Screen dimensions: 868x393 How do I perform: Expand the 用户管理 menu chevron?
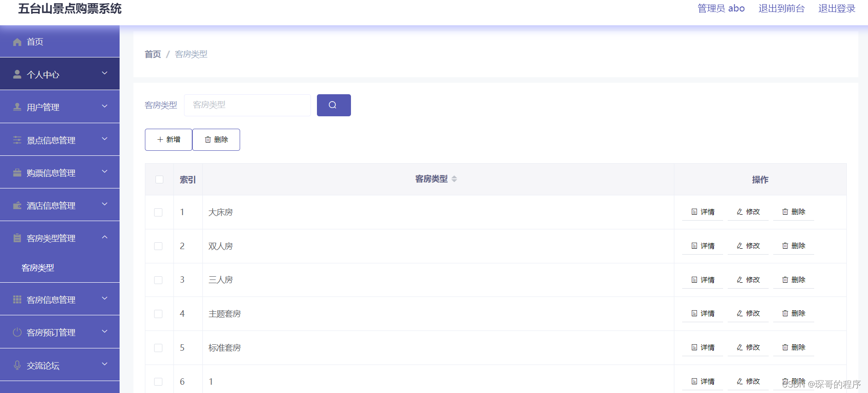click(105, 106)
